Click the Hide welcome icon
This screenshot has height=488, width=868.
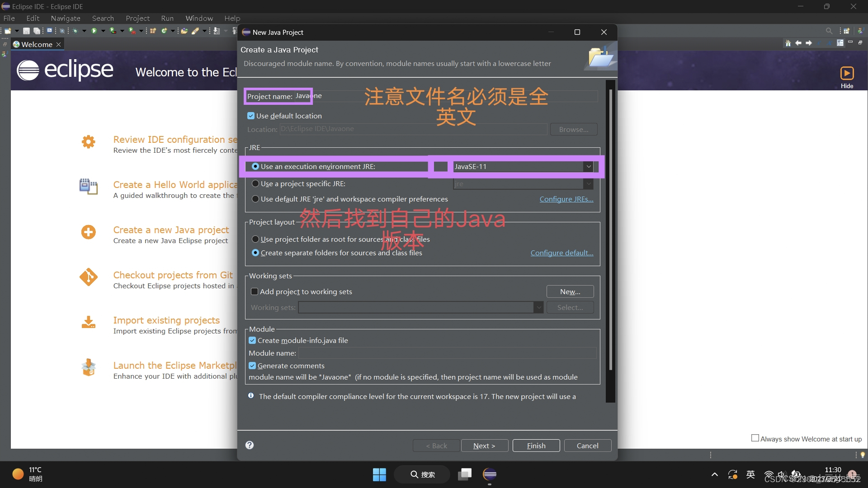click(x=847, y=74)
